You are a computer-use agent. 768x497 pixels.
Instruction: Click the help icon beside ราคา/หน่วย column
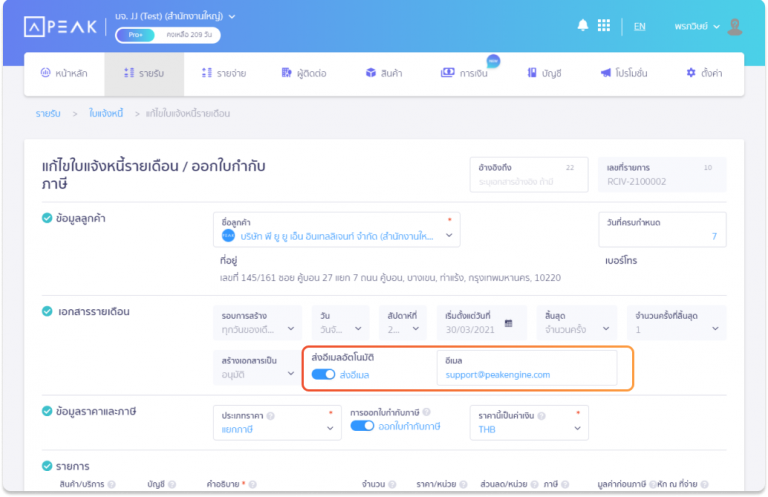pyautogui.click(x=463, y=484)
